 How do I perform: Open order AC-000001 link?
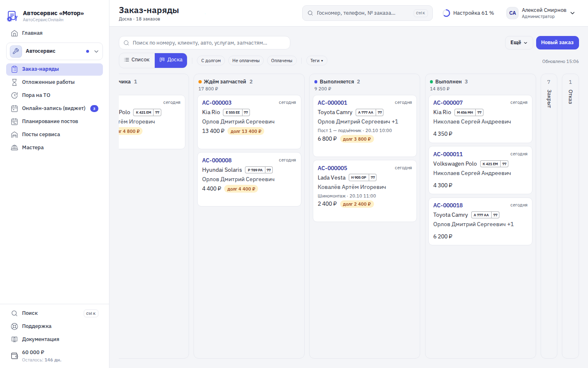pyautogui.click(x=332, y=103)
